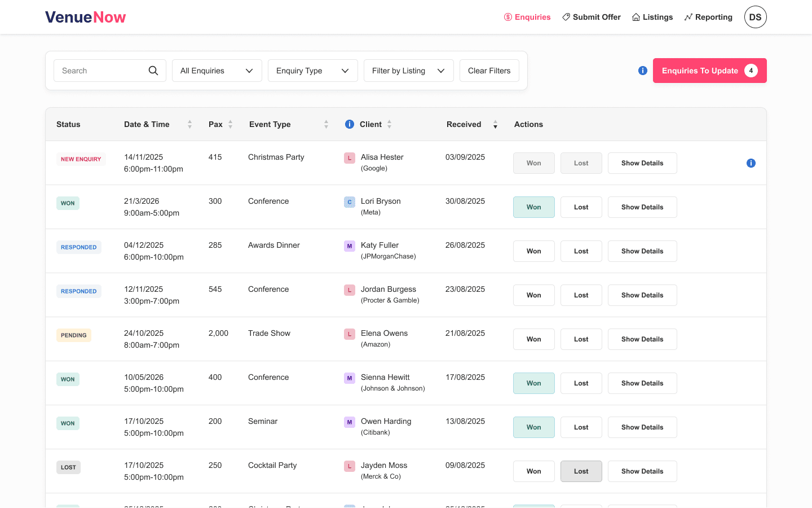Viewport: 812px width, 508px height.
Task: Click the PENDING status tag
Action: point(74,335)
